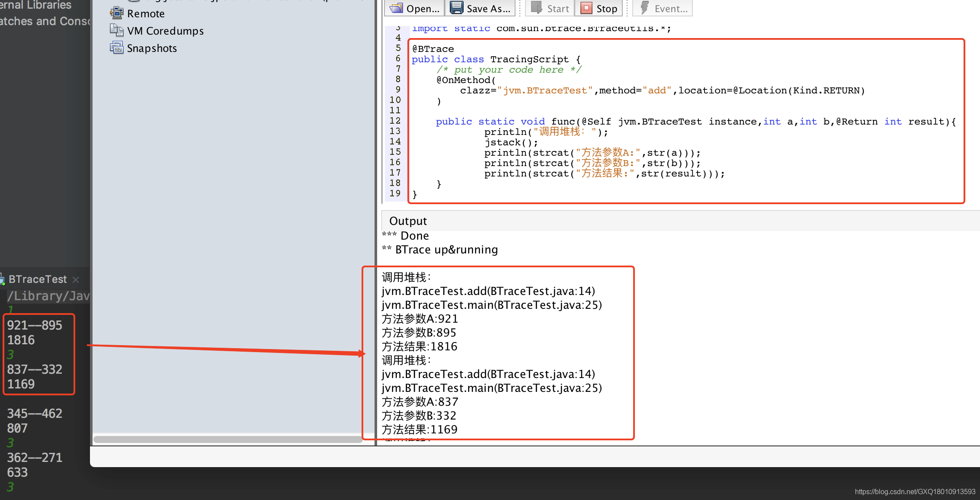Click the VM Coredumps documents icon
Viewport: 980px width, 500px height.
[116, 30]
